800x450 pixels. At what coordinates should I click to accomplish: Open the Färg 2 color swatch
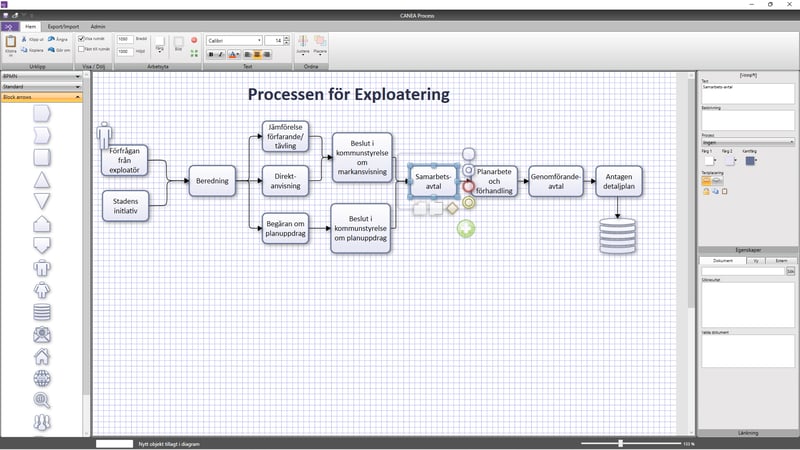coord(730,161)
